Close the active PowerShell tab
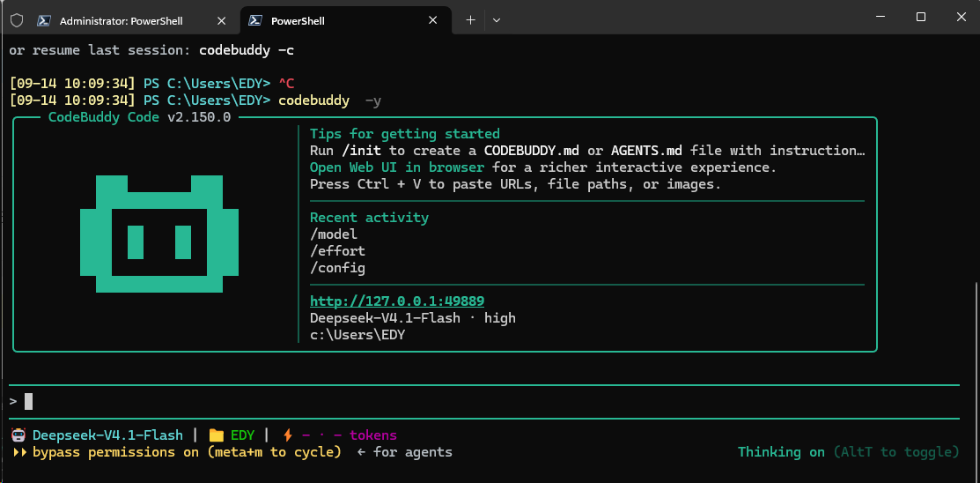Screen dimensions: 980x483 coord(432,20)
